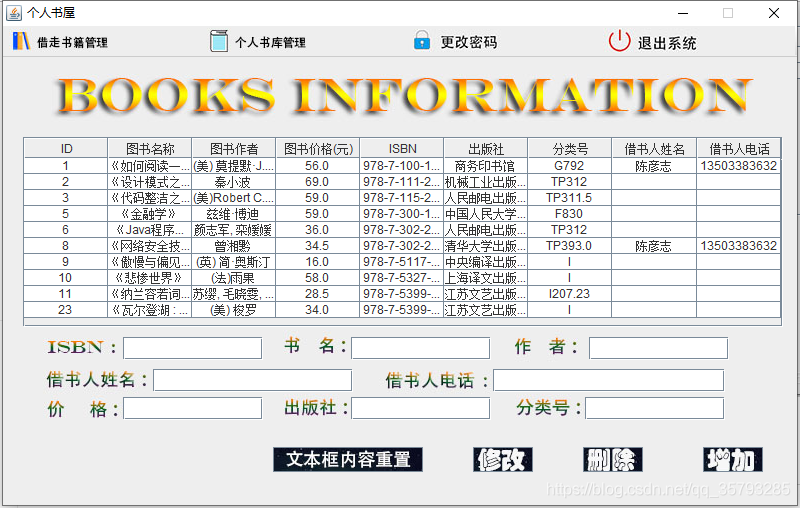Image resolution: width=800 pixels, height=508 pixels.
Task: Focus the 价格 input field
Action: [192, 409]
